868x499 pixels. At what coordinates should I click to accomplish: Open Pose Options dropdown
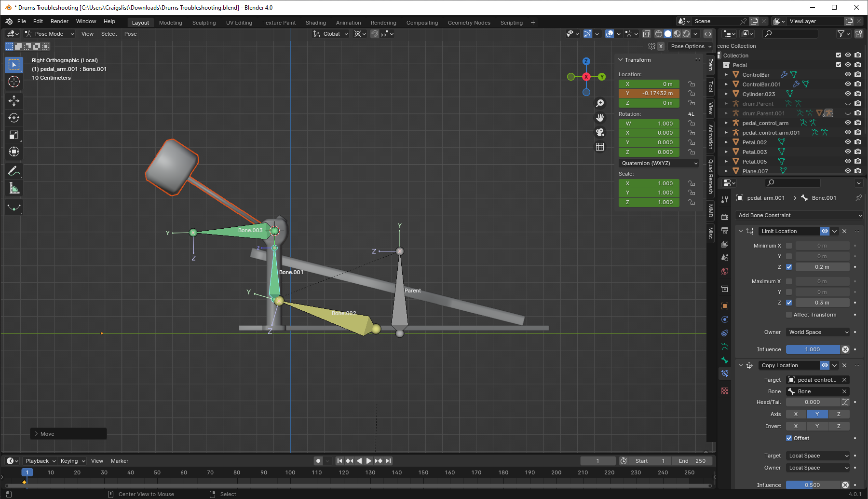click(x=691, y=46)
